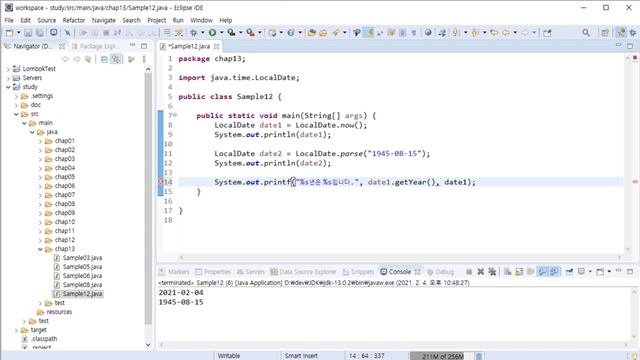Open the Run button dropdown arrow
This screenshot has width=640, height=360.
pos(222,33)
